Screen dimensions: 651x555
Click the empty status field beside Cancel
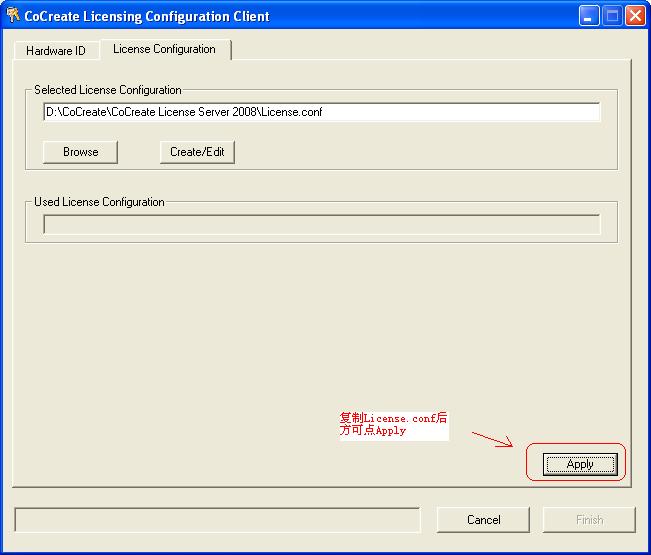point(218,520)
